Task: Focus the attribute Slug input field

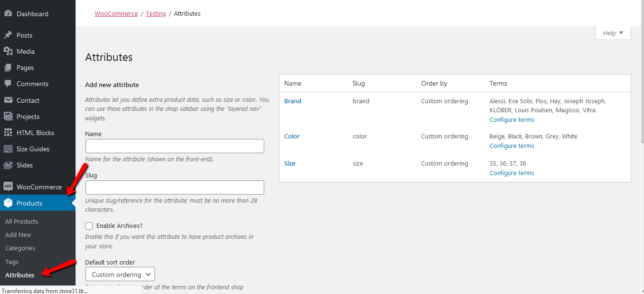Action: 175,187
